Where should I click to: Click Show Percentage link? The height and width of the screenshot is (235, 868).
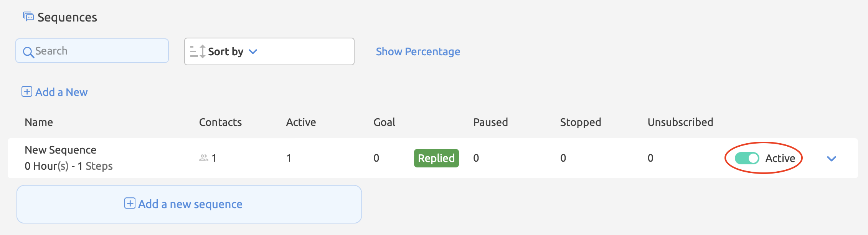(418, 51)
